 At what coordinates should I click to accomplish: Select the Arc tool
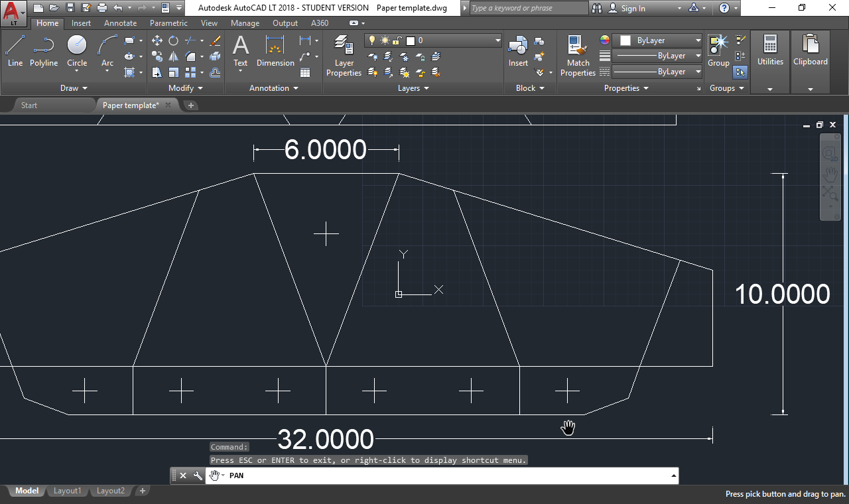tap(107, 52)
